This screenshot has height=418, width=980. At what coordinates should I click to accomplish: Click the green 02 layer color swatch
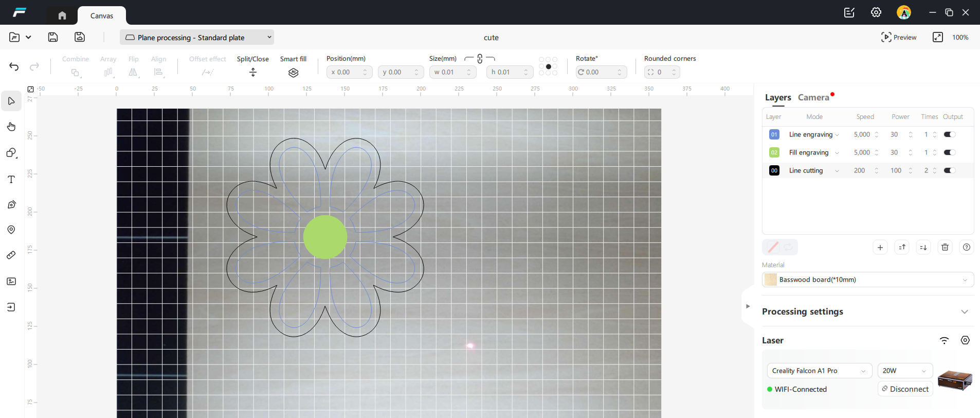point(774,152)
